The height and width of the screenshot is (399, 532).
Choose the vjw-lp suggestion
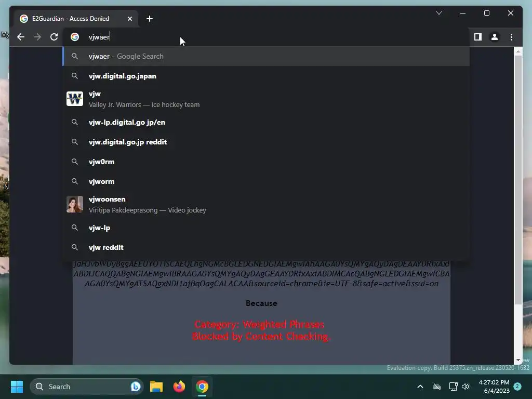[x=266, y=228]
